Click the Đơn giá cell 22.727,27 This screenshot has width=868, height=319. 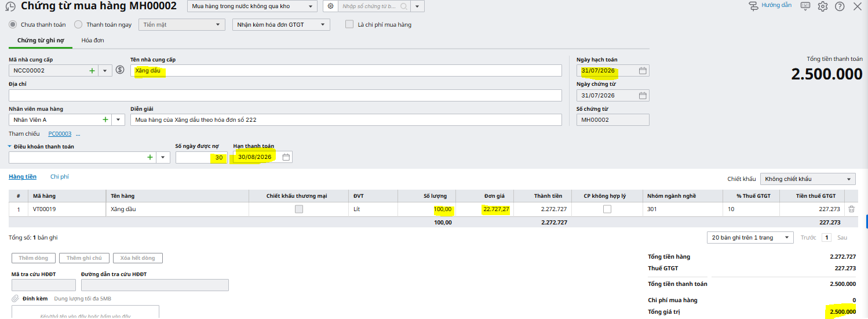[485, 209]
